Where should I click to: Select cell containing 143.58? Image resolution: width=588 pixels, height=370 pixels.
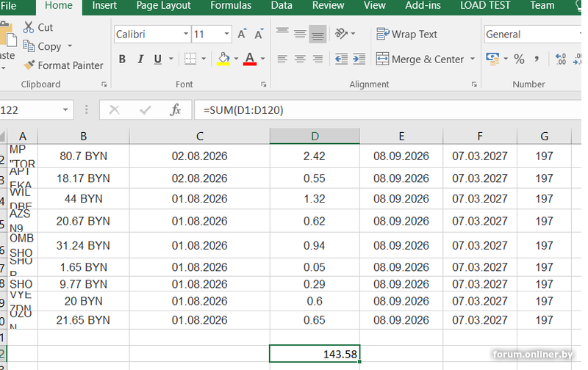315,354
